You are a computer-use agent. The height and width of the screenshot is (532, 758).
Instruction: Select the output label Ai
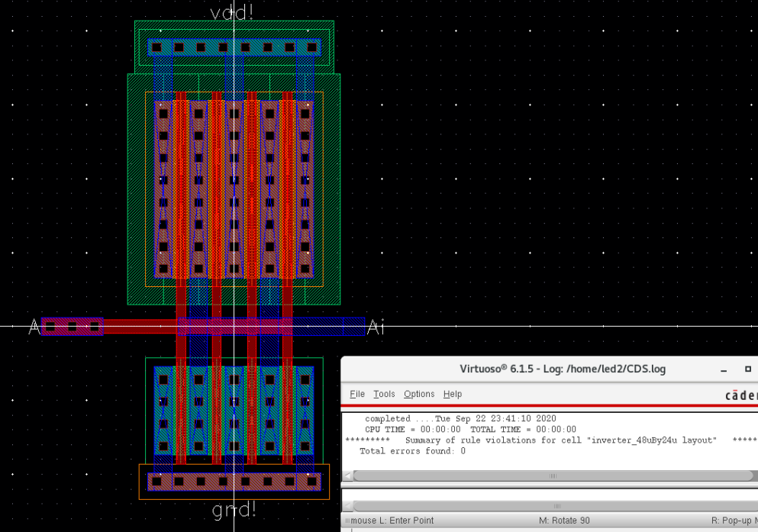coord(376,327)
